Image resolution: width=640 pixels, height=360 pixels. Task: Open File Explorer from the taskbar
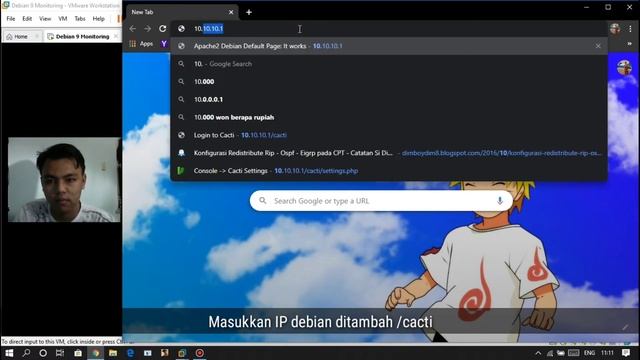113,353
